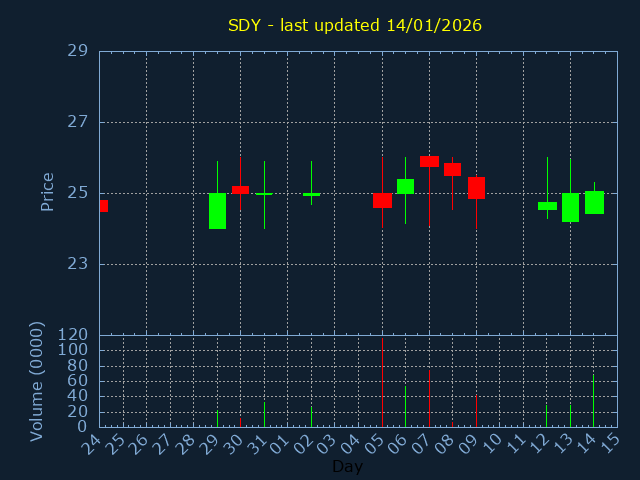Click the 23 price axis tick label

(x=78, y=264)
